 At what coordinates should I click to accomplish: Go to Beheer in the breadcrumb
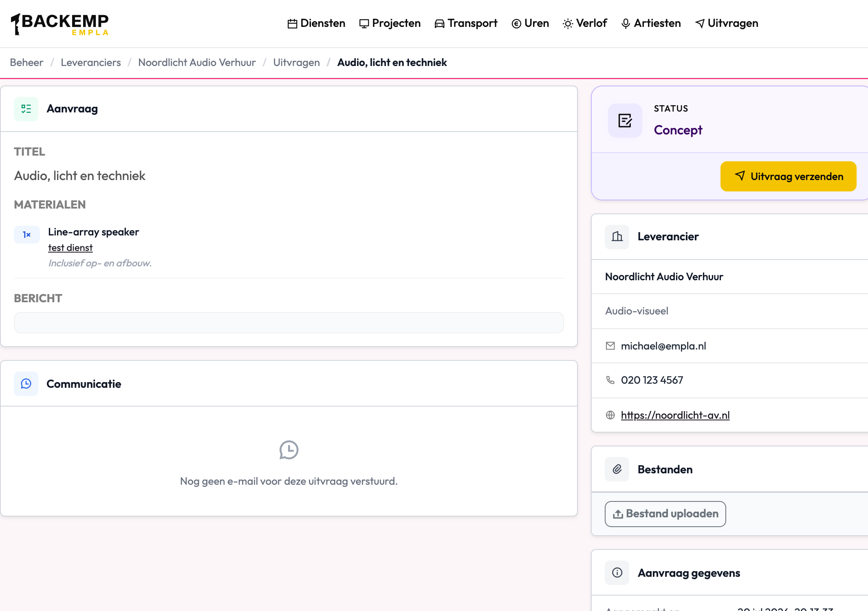click(26, 62)
